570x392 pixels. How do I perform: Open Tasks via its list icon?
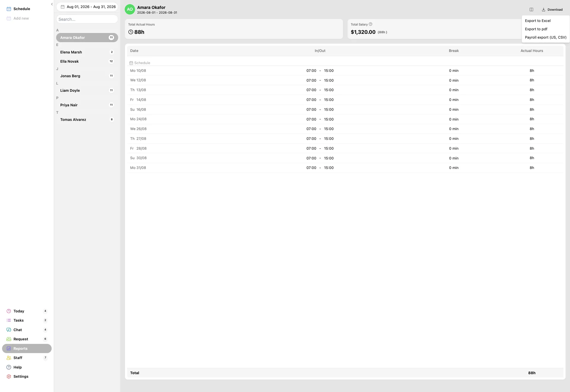click(x=9, y=320)
